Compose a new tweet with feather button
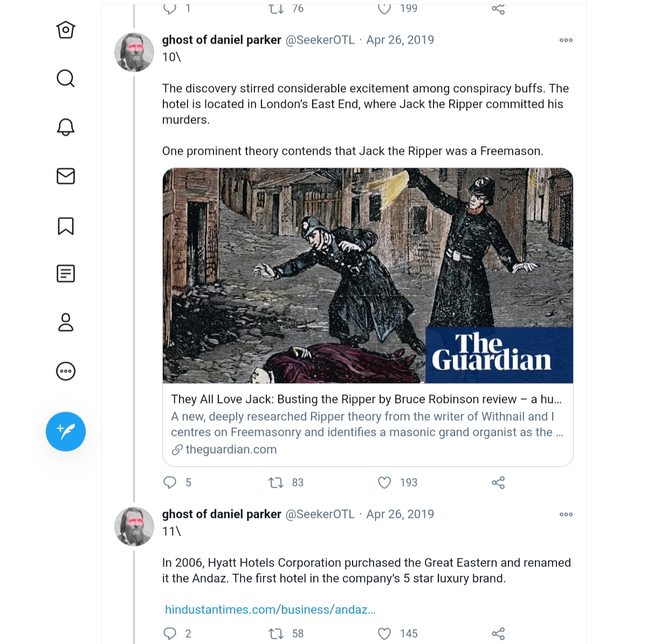The height and width of the screenshot is (644, 647). [66, 431]
